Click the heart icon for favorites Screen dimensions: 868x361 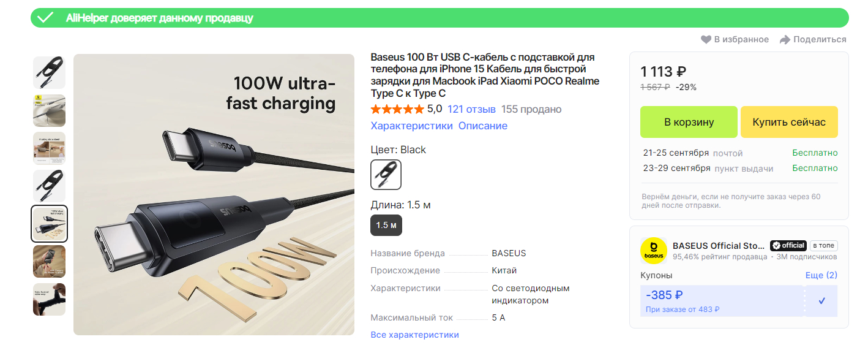pyautogui.click(x=706, y=39)
